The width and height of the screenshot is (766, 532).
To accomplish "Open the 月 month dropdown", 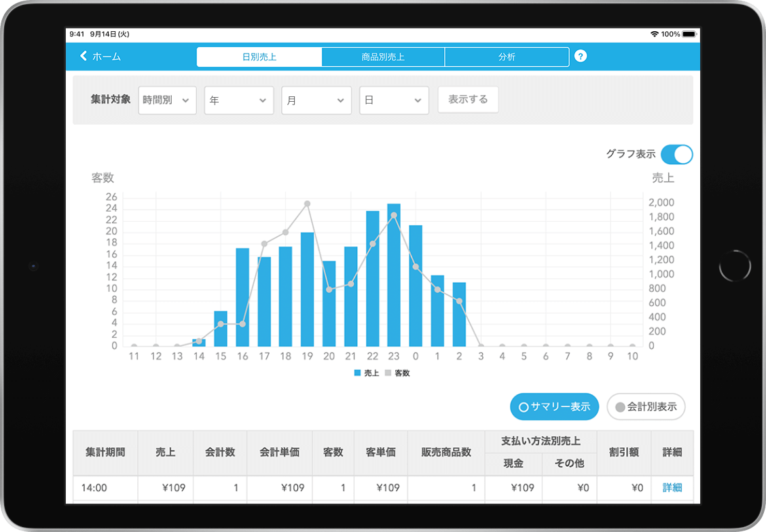I will coord(316,99).
